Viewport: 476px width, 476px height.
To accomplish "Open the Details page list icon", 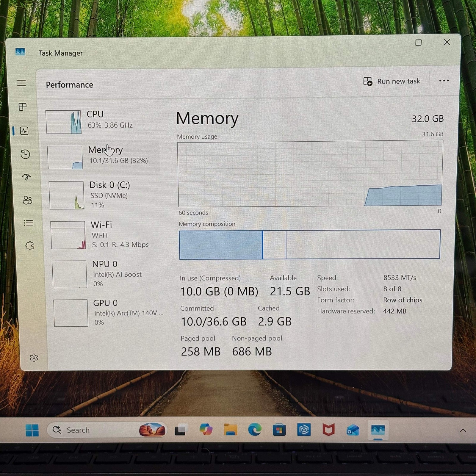I will coord(29,223).
